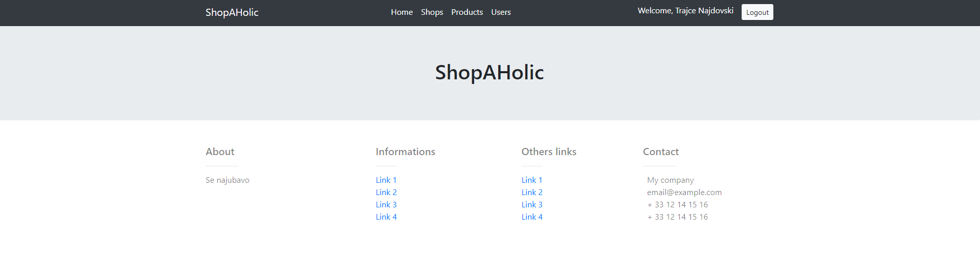Open Link 1 under Informations
Screen dimensions: 980x278
tap(386, 180)
